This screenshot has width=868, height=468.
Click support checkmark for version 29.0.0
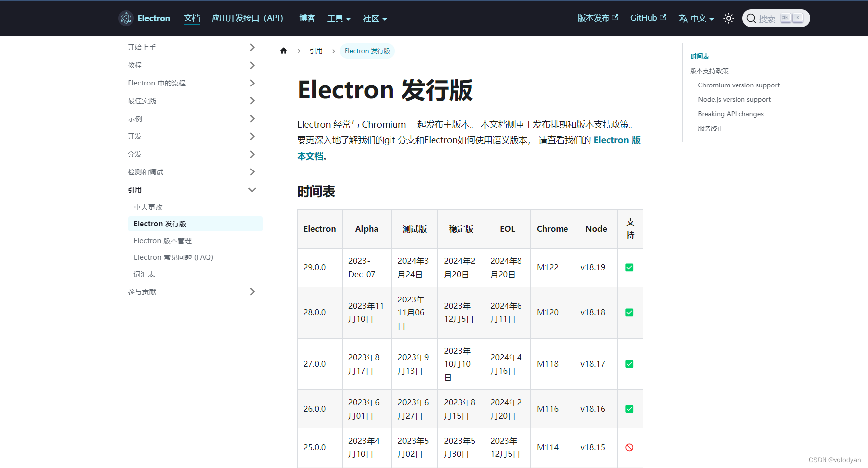[629, 267]
